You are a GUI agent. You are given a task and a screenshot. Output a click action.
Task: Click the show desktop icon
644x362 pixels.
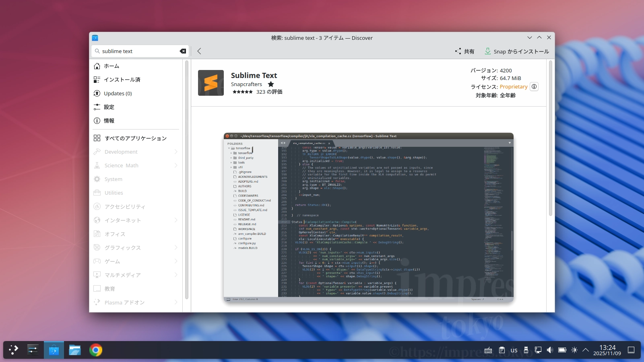631,350
